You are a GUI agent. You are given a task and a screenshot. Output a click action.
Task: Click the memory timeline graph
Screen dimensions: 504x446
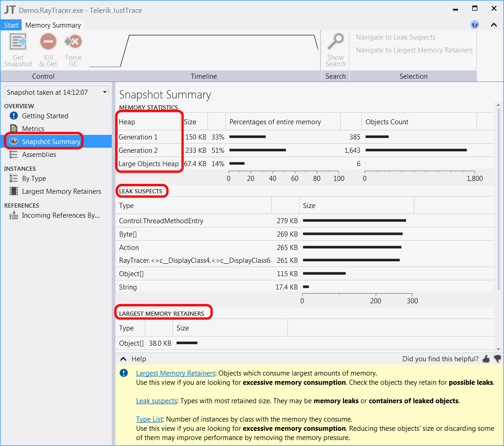pos(204,50)
